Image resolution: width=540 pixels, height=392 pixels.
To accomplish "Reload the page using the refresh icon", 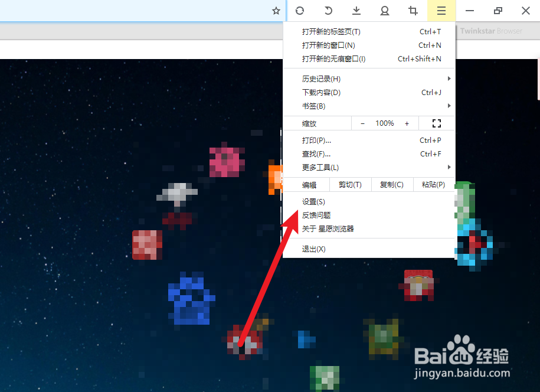I will point(300,11).
